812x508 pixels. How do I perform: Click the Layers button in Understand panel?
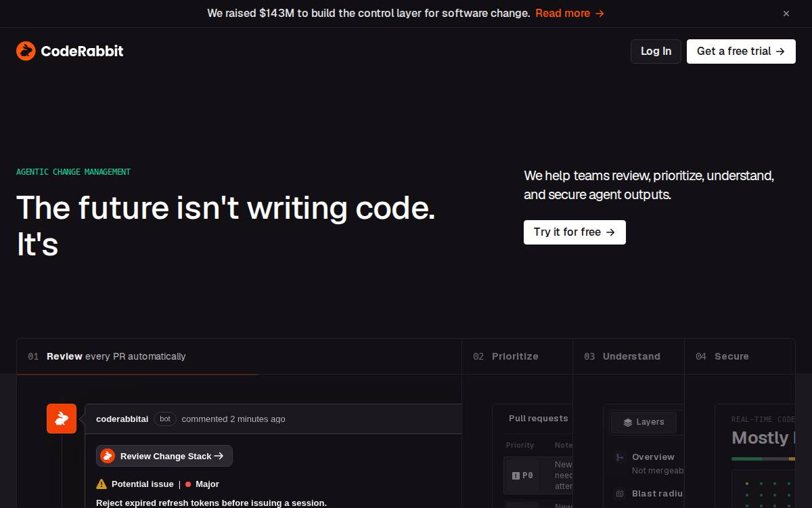coord(644,422)
